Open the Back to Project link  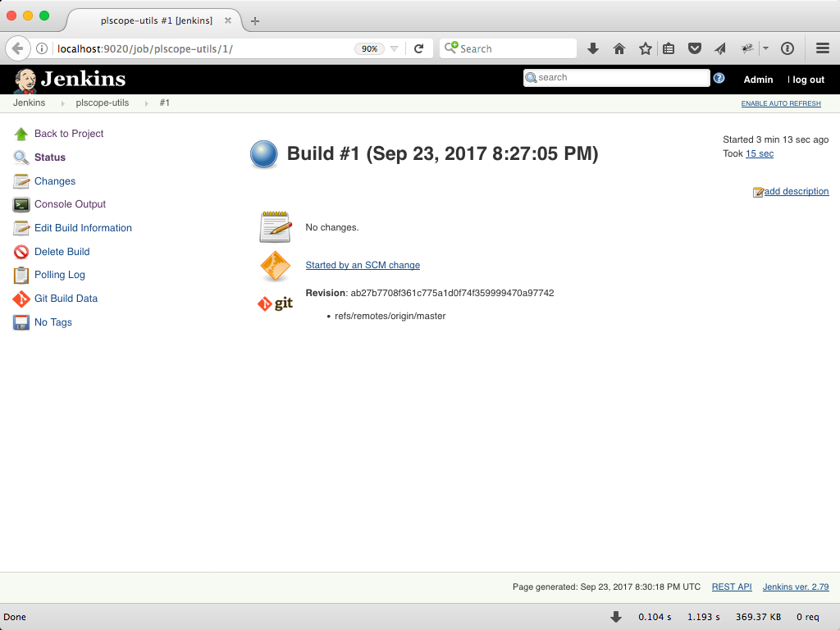[x=69, y=134]
